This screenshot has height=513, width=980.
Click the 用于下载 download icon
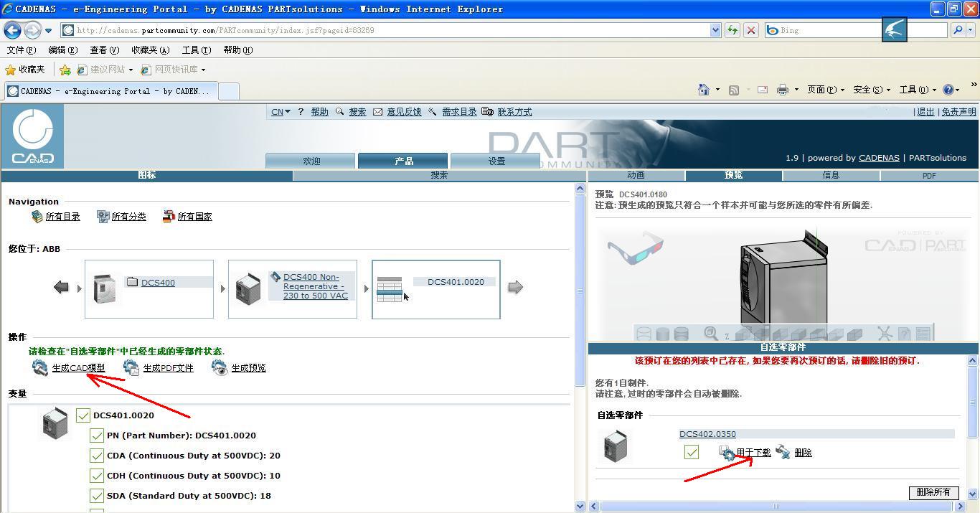726,452
